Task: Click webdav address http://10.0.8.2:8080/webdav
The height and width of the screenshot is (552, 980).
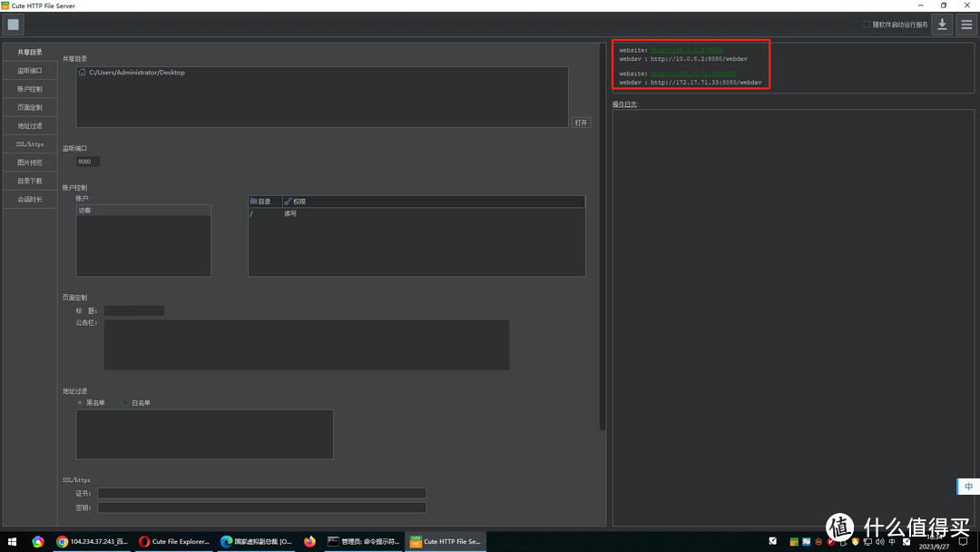Action: (x=699, y=59)
